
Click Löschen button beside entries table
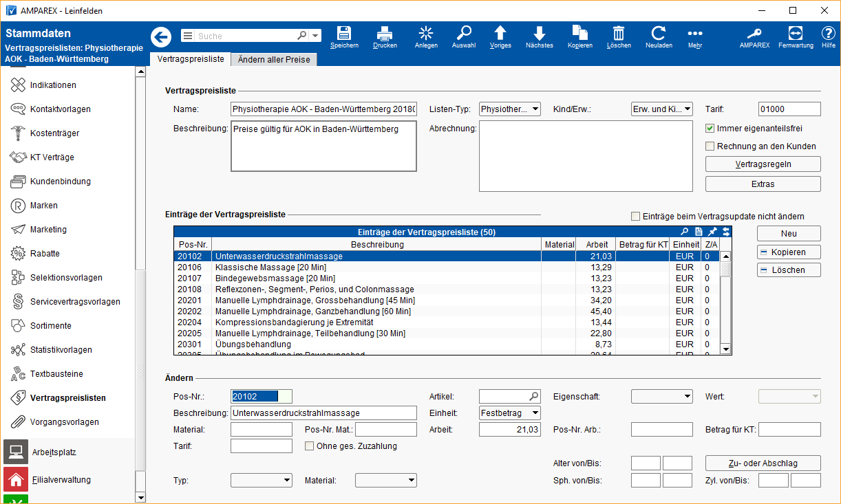pos(789,270)
